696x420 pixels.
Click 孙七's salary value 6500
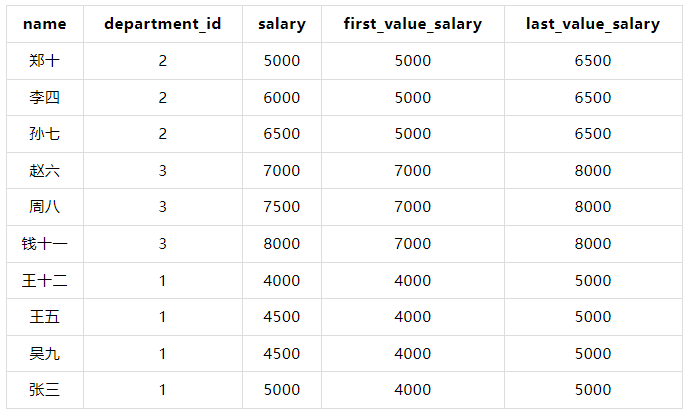click(x=281, y=134)
